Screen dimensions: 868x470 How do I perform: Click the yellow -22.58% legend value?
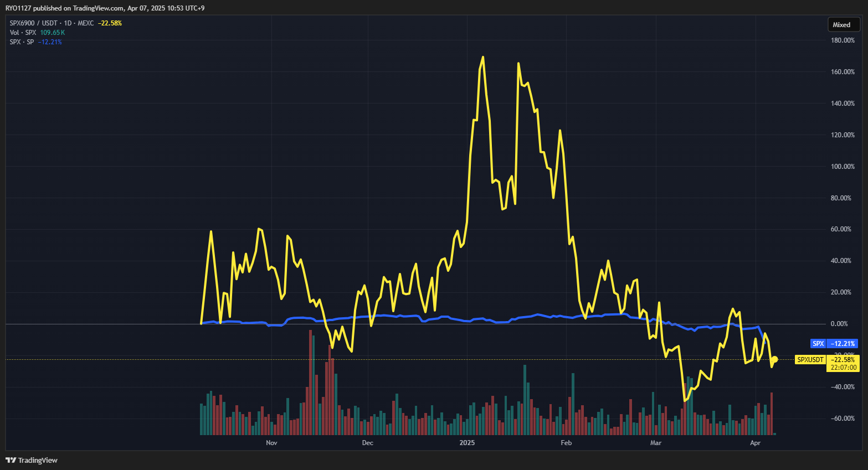pyautogui.click(x=110, y=23)
